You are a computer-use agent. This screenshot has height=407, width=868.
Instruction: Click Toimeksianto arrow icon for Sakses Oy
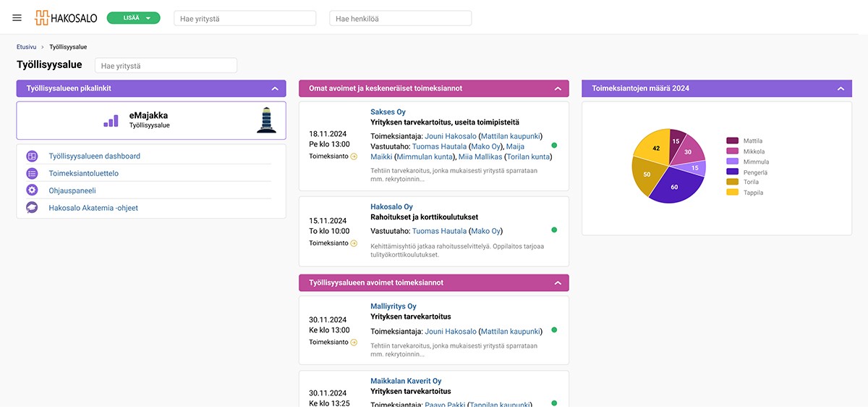[354, 156]
